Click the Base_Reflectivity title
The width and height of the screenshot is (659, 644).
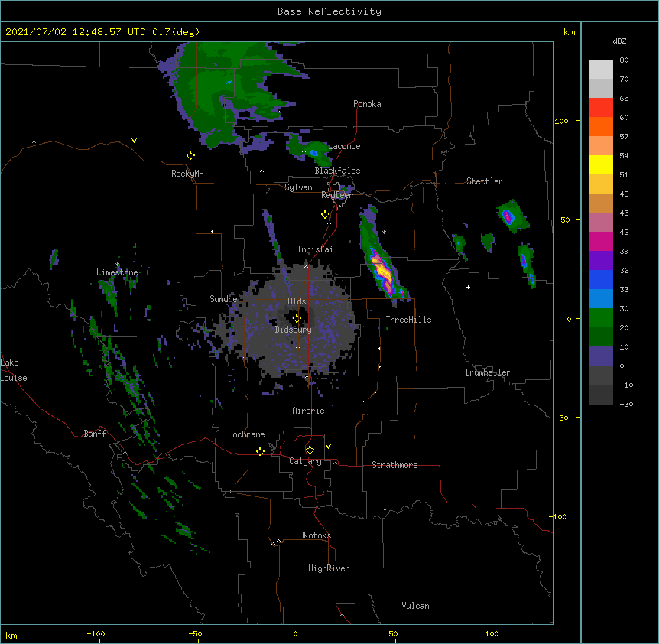pyautogui.click(x=329, y=11)
